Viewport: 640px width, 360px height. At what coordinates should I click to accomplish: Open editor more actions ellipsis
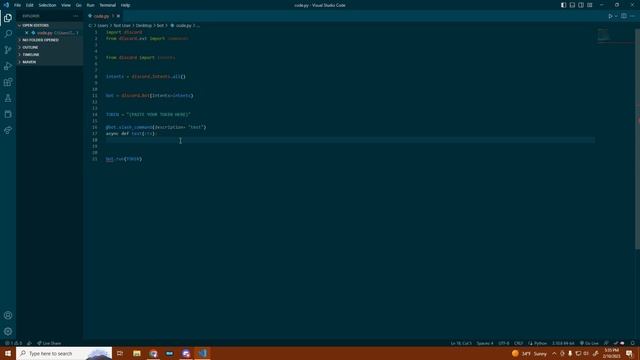(632, 16)
